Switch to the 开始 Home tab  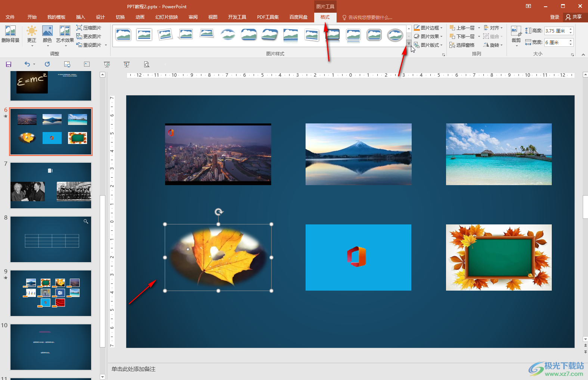(32, 17)
